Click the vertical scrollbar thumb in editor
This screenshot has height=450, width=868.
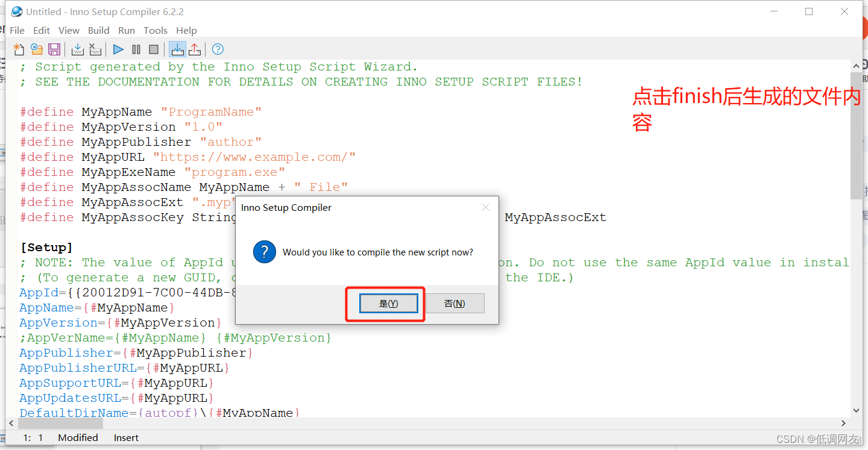[856, 136]
